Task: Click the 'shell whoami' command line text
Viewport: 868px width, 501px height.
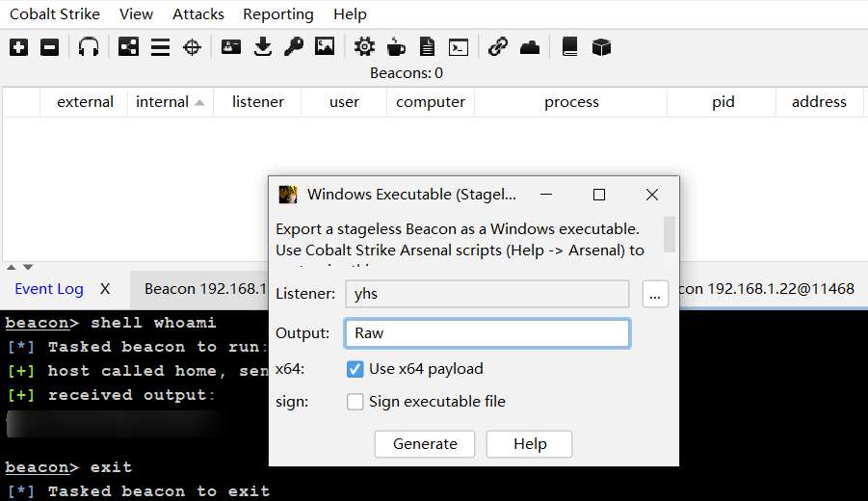Action: pyautogui.click(x=153, y=323)
